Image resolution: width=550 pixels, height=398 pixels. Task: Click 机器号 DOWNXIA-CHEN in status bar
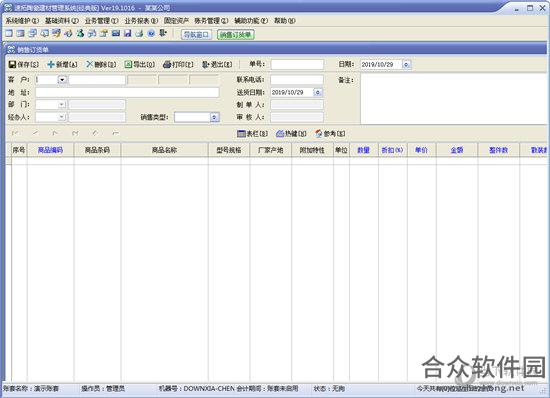coord(197,389)
